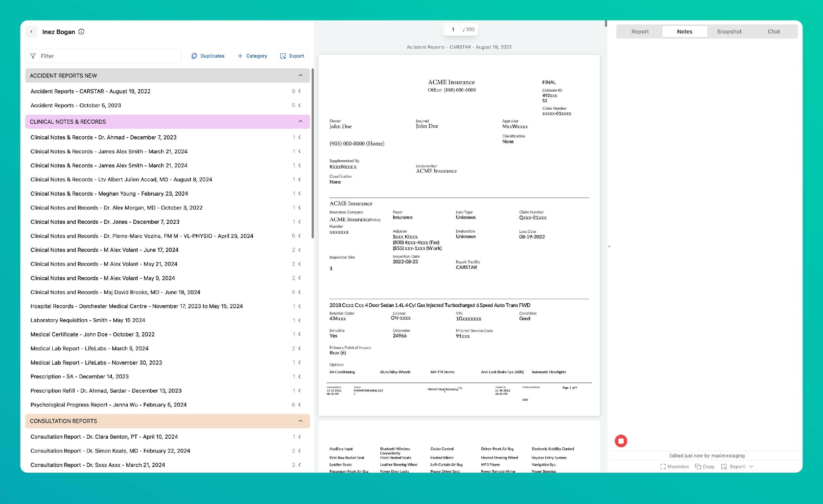823x504 pixels.
Task: Click the Export button in file toolbar
Action: (x=292, y=56)
